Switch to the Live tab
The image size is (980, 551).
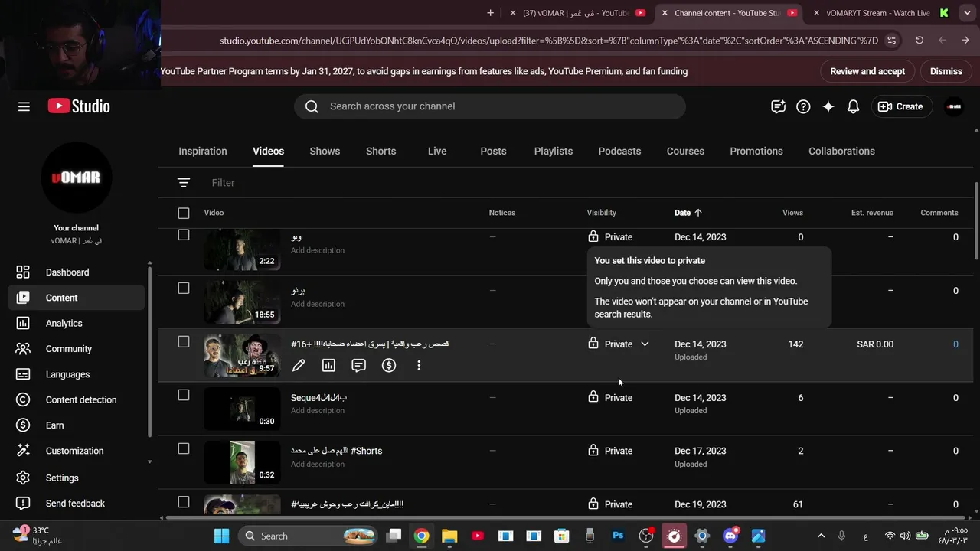(x=437, y=152)
